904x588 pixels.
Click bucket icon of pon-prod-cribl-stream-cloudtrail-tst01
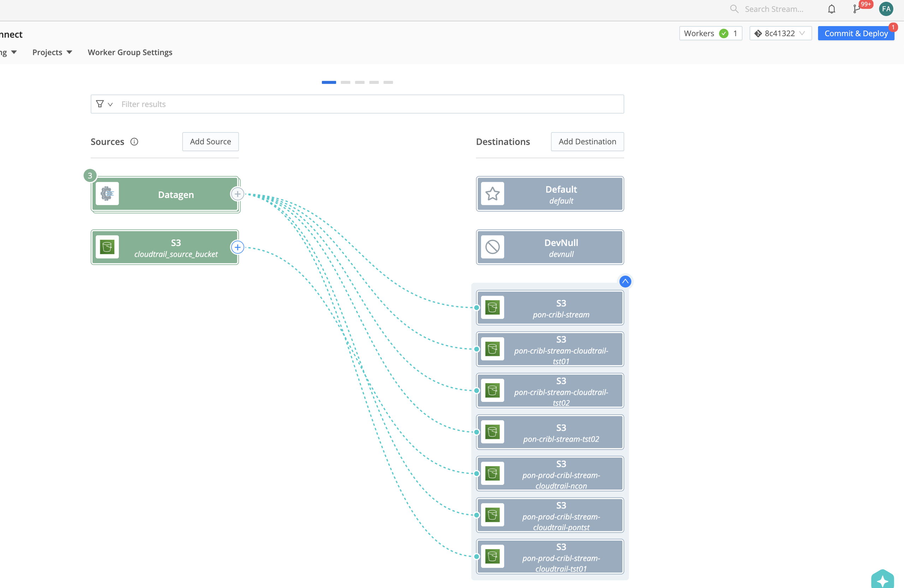(493, 556)
